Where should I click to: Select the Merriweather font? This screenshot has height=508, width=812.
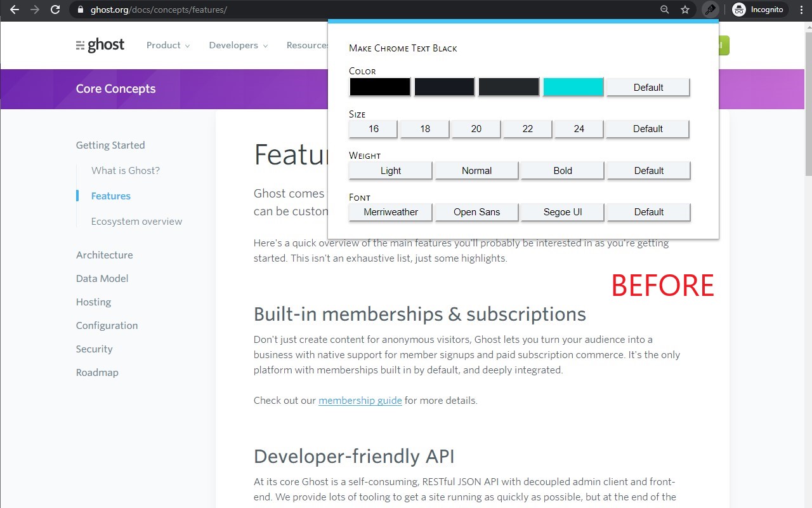391,212
